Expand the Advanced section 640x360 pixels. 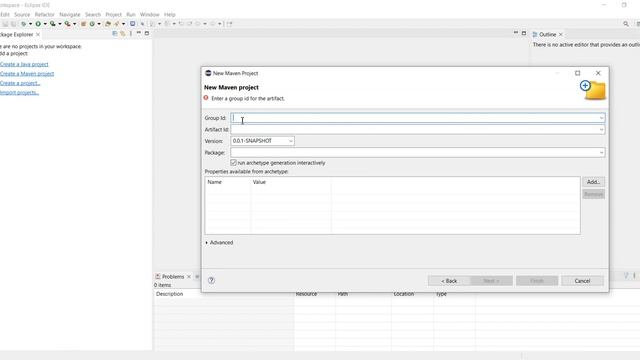click(x=207, y=243)
